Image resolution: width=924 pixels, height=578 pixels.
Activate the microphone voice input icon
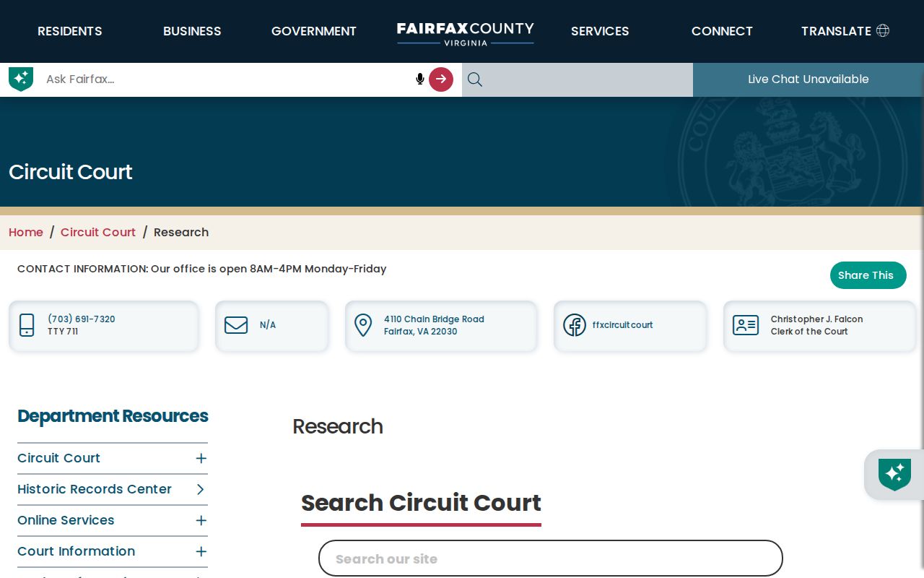420,79
